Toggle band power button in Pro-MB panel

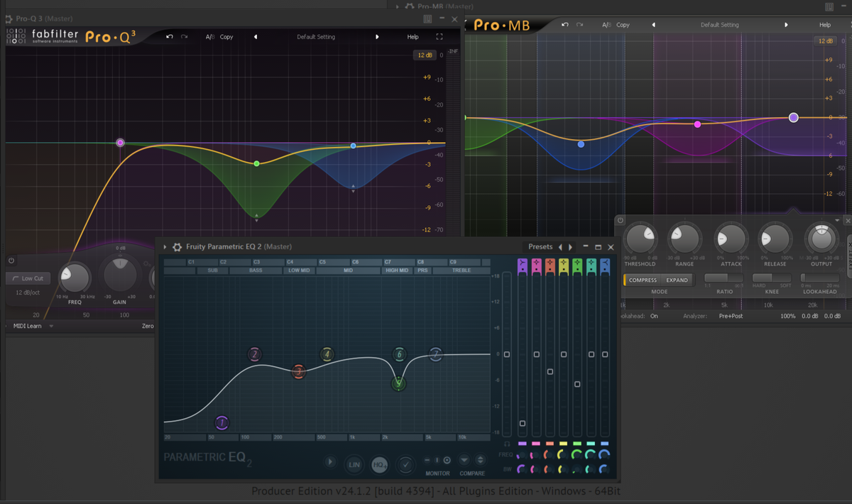621,221
